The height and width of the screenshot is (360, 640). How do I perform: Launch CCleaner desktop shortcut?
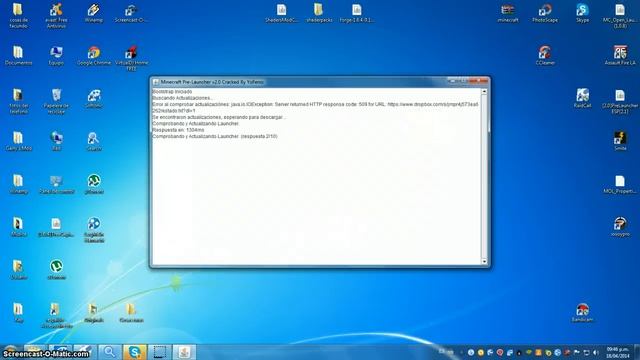click(545, 56)
